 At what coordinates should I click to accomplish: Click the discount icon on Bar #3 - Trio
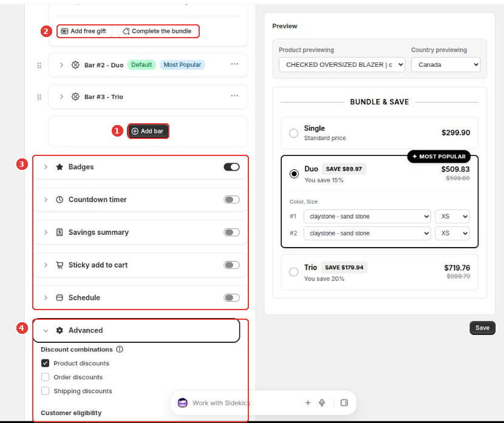[75, 96]
